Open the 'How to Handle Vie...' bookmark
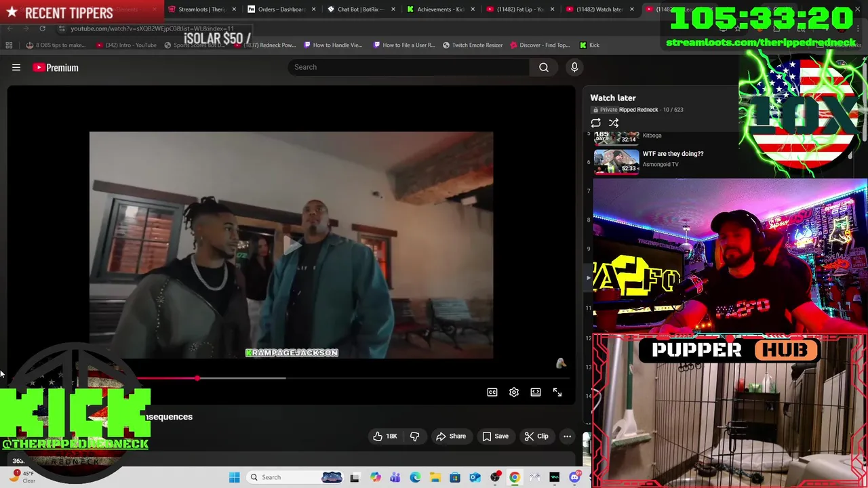 tap(333, 45)
